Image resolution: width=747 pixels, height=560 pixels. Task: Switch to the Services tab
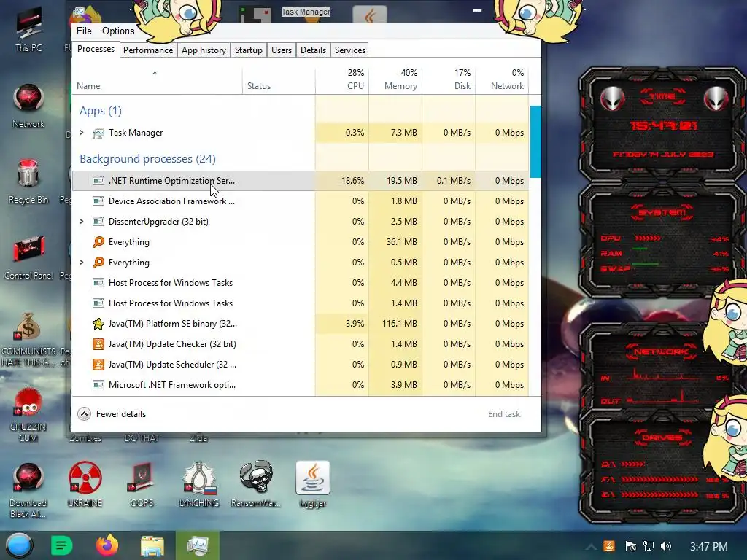(x=349, y=50)
